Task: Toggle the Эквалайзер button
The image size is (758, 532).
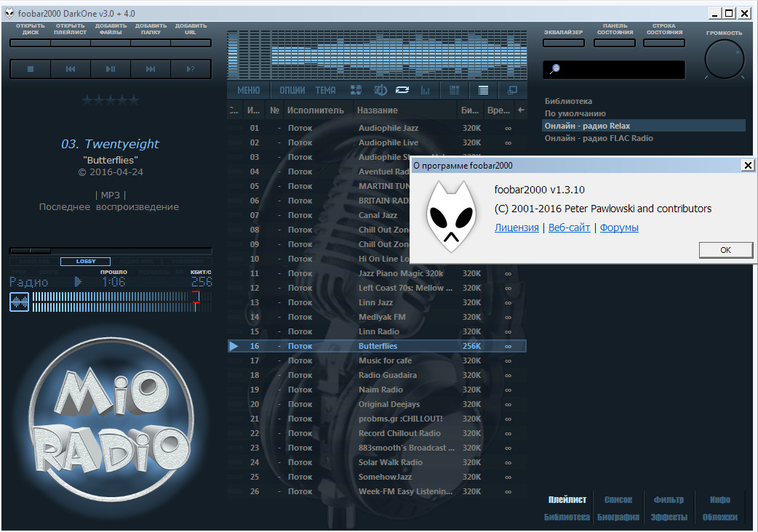Action: click(x=564, y=43)
